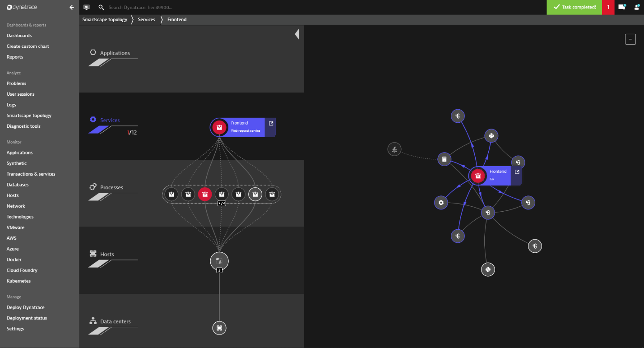Open Problems in sidebar
Screen dimensions: 644x348
[x=17, y=84]
